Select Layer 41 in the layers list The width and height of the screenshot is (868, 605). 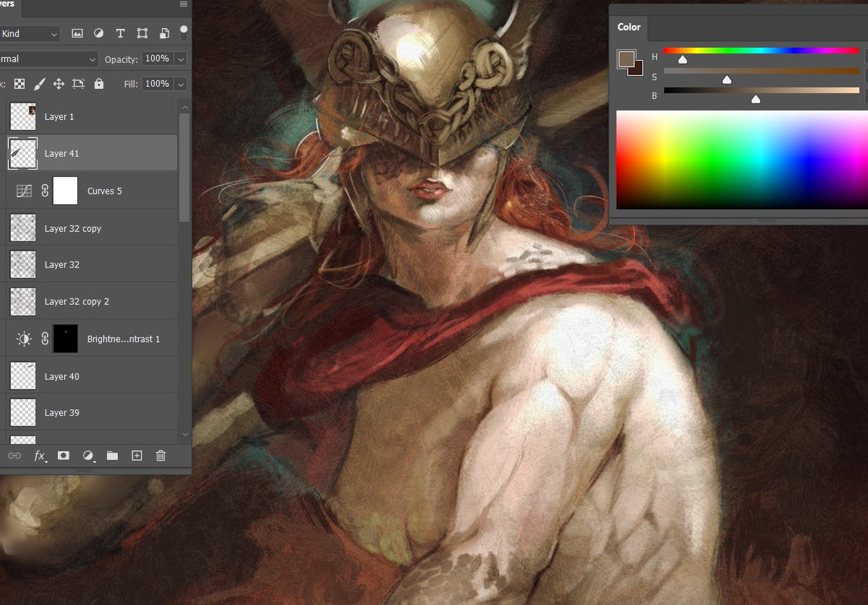click(x=91, y=153)
